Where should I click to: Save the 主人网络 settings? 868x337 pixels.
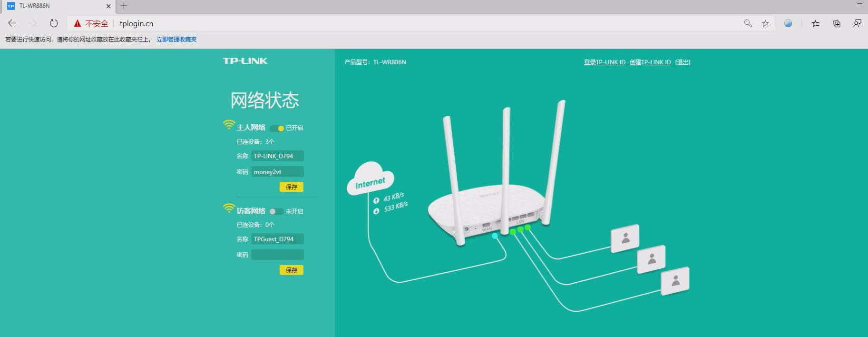[291, 187]
